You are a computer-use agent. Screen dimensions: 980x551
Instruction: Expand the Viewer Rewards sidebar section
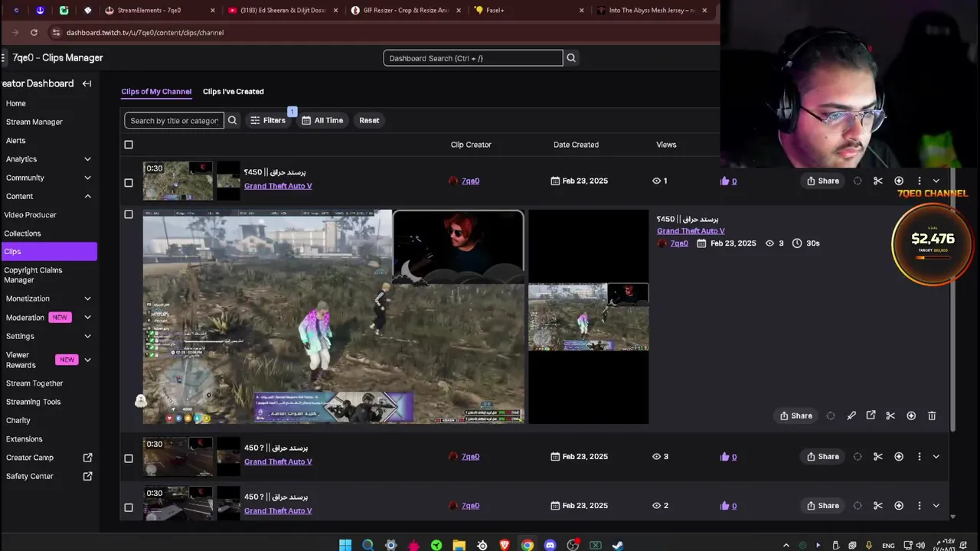[x=87, y=360]
